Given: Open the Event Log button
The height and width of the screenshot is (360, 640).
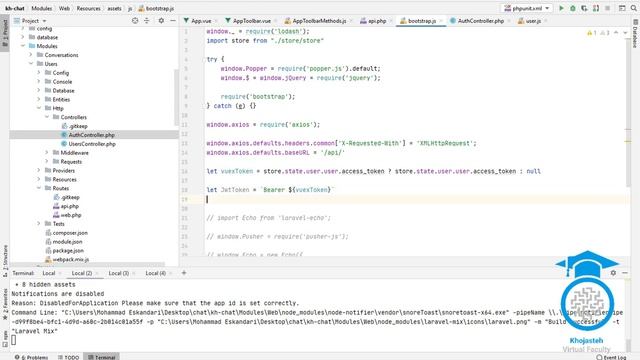Looking at the screenshot, I should click(x=611, y=357).
